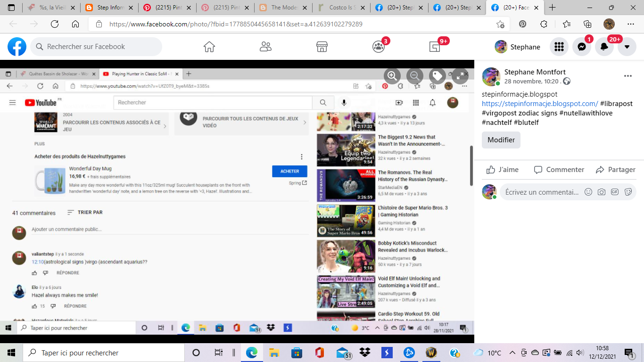Go to the browser home page
The width and height of the screenshot is (644, 362).
[x=75, y=24]
